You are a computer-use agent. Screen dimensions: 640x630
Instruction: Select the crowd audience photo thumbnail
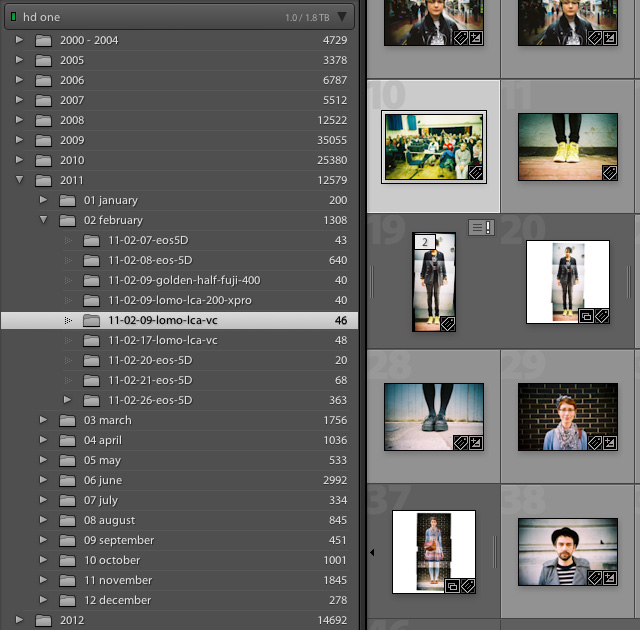coord(434,147)
